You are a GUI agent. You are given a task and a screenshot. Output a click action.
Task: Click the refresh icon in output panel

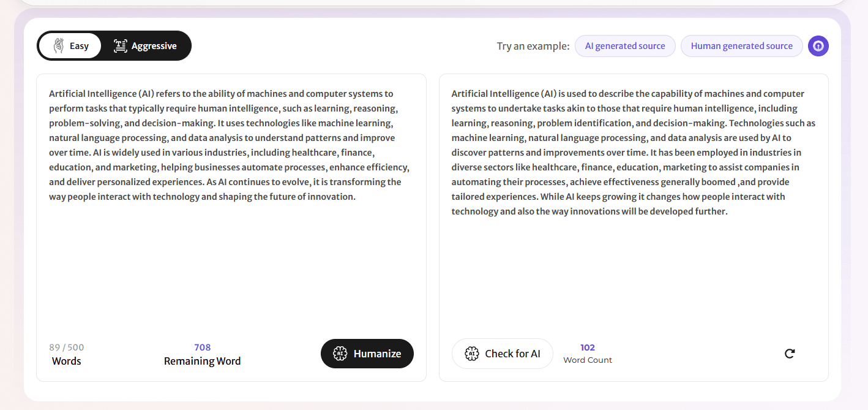click(790, 354)
